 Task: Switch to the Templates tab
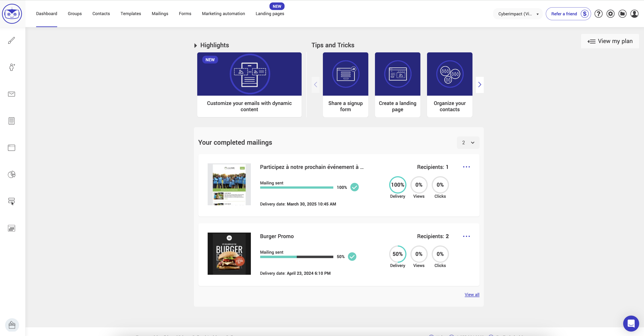point(131,14)
